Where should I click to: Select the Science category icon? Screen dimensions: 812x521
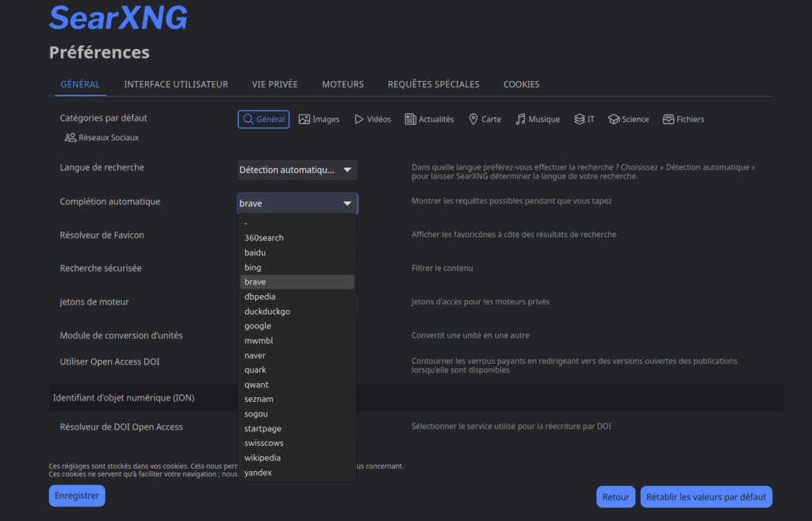[614, 119]
